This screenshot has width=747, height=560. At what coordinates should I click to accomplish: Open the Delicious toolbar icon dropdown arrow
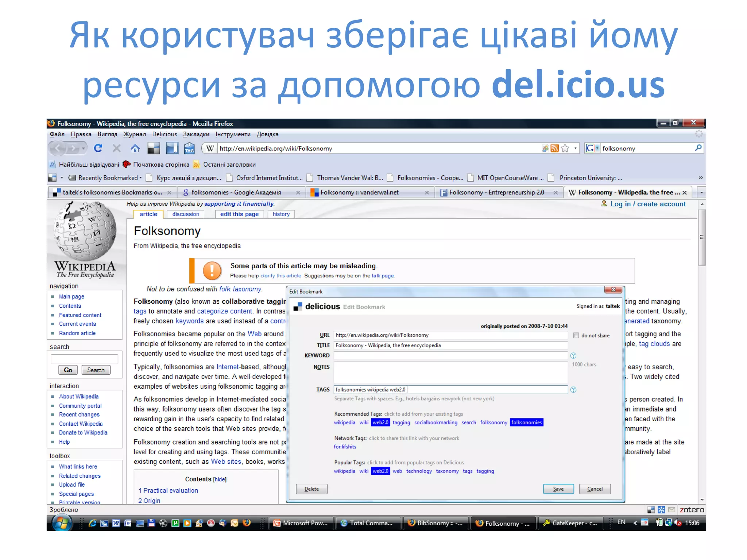point(62,178)
